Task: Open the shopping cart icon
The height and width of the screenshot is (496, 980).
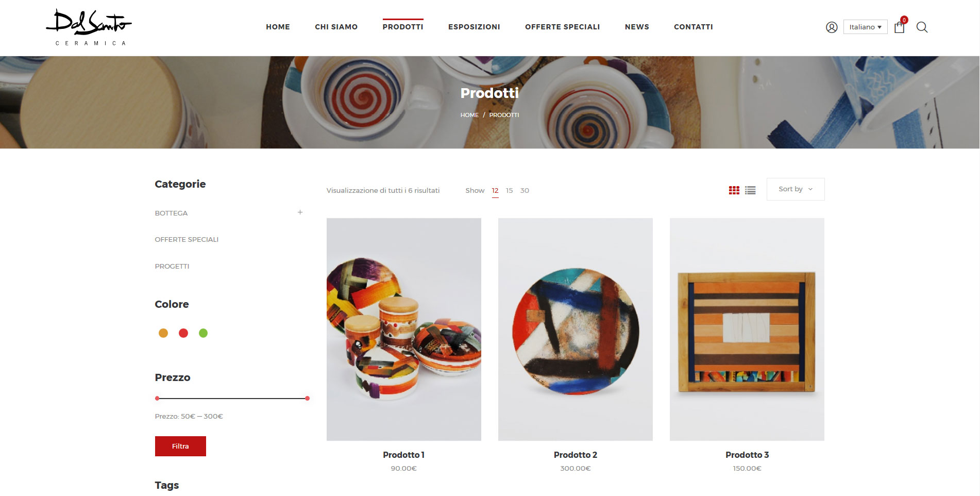Action: click(x=900, y=27)
